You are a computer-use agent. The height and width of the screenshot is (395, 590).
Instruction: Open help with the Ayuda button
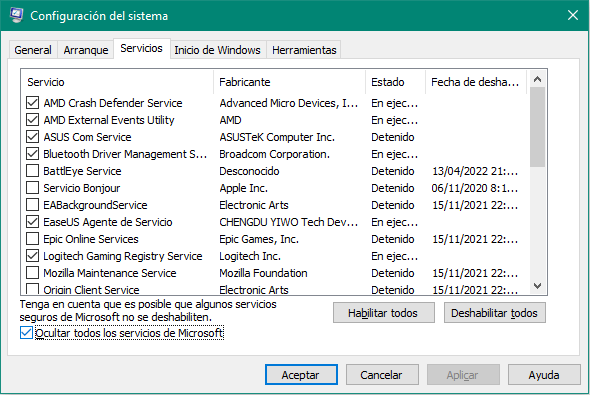coord(544,375)
